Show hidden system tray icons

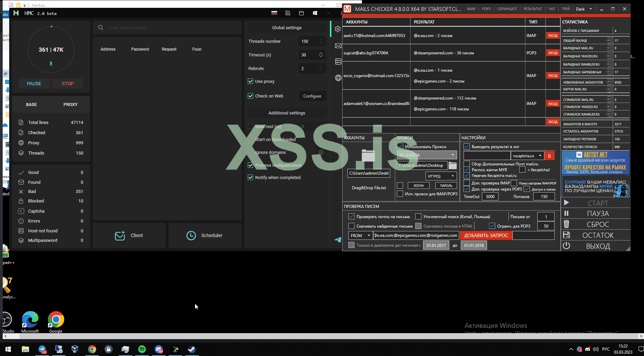pos(571,349)
